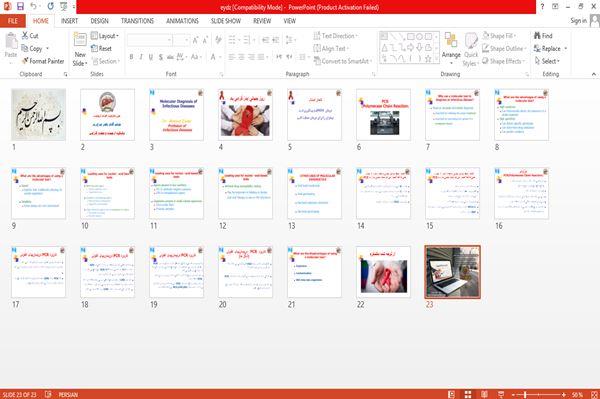Toggle Strikethrough formatting

click(x=170, y=57)
